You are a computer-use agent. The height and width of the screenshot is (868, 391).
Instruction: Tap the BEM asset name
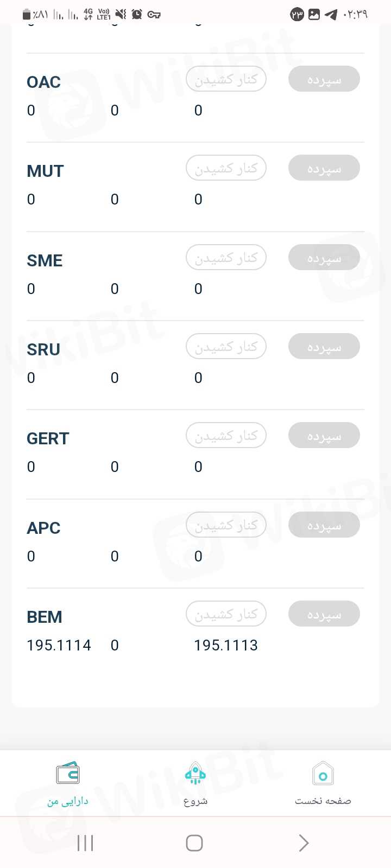pos(45,617)
